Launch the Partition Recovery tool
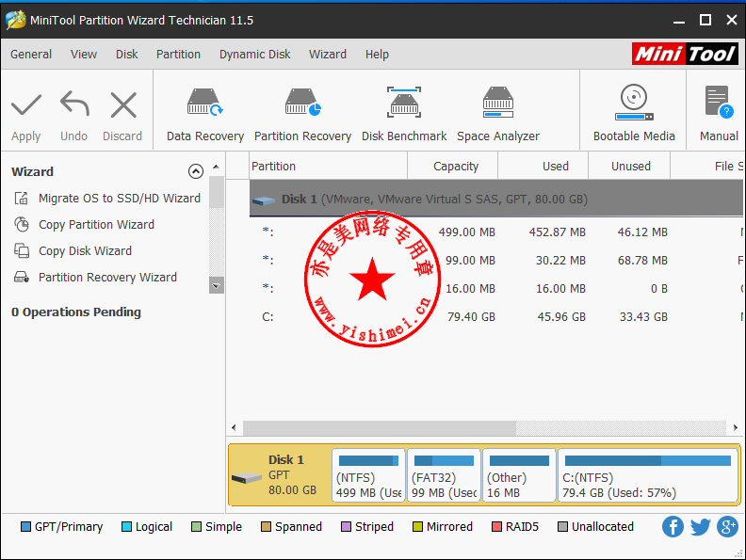This screenshot has height=560, width=746. 302,115
